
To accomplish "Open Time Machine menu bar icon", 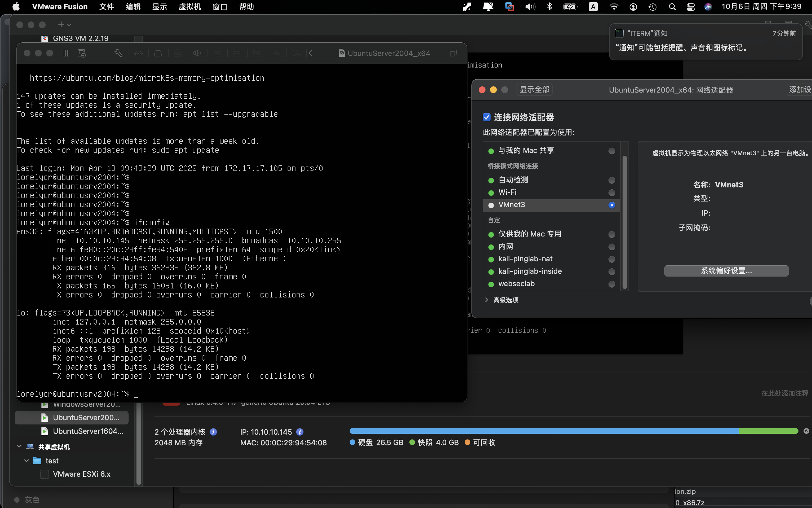I will click(x=653, y=7).
